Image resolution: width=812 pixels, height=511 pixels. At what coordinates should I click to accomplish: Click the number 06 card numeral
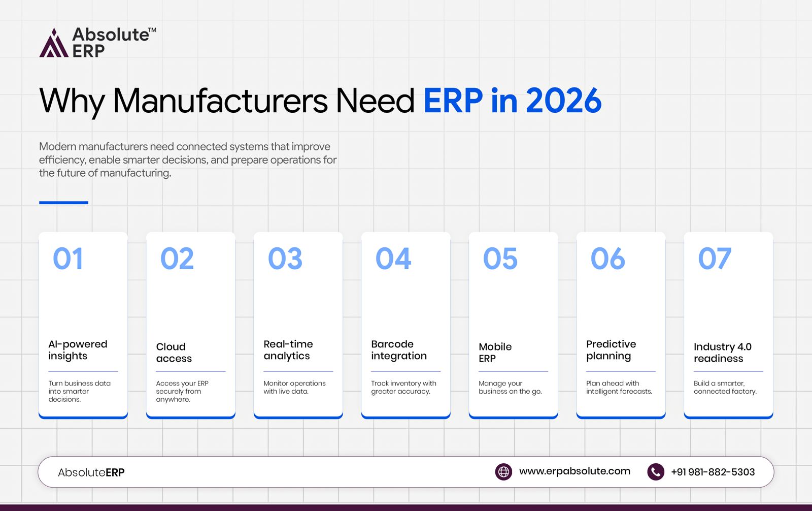point(608,259)
